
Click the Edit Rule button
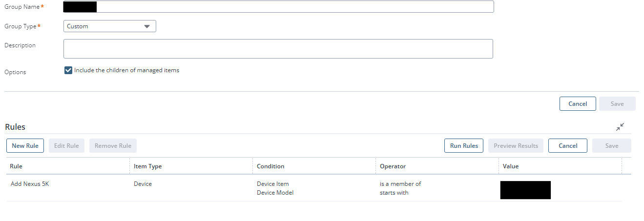pyautogui.click(x=66, y=146)
